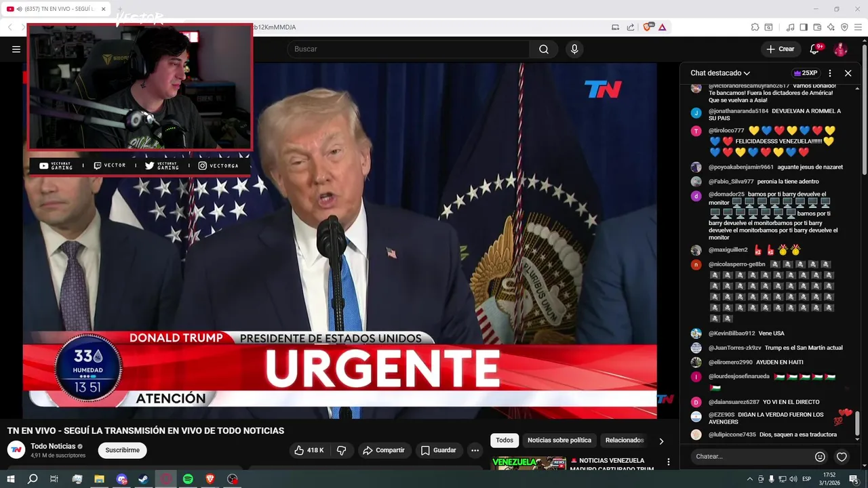
Task: Open Windows taskbar search
Action: [x=33, y=479]
